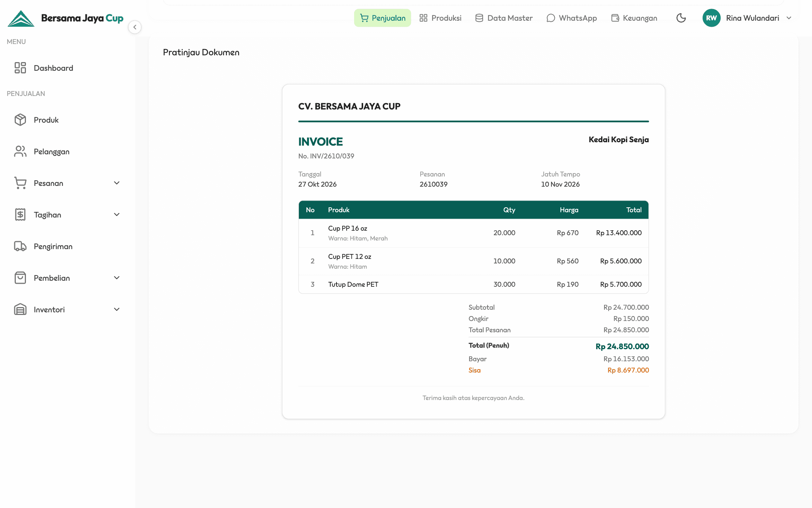This screenshot has width=812, height=508.
Task: Click the Subtotal amount Rp 24.700.000
Action: tap(626, 307)
